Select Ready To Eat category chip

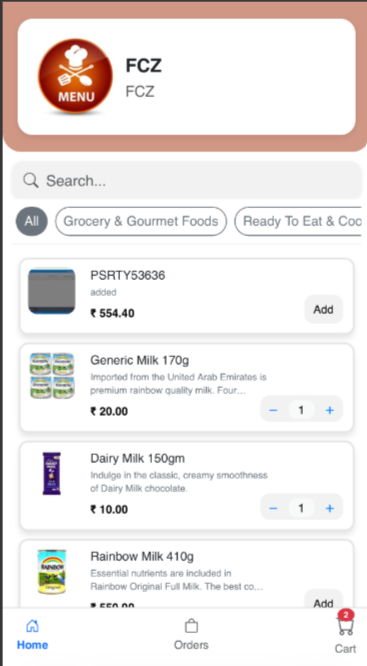click(299, 221)
